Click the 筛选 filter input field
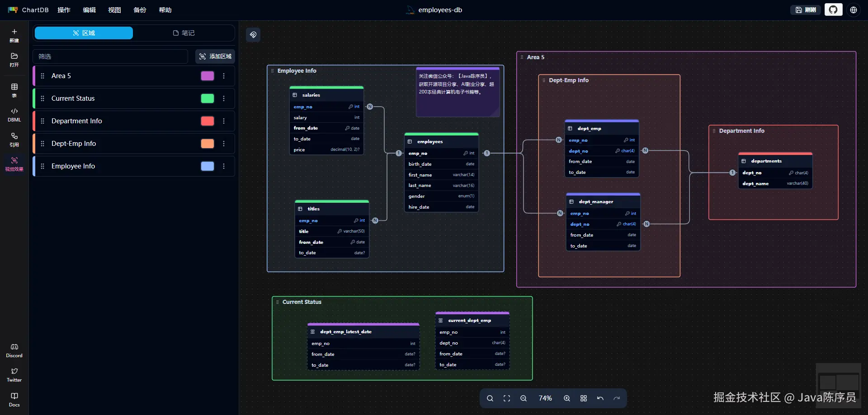The width and height of the screenshot is (868, 415). [110, 56]
